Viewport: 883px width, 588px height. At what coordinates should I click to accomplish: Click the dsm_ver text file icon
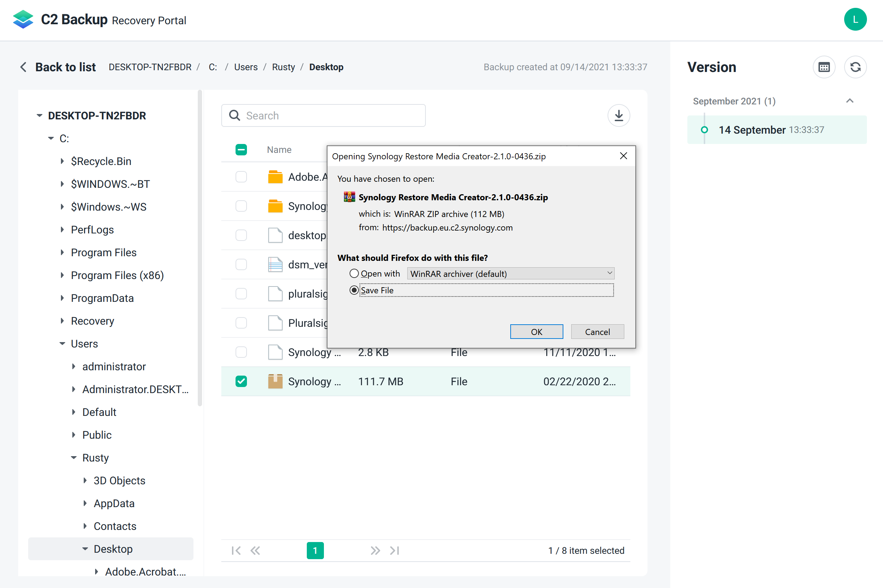point(275,264)
